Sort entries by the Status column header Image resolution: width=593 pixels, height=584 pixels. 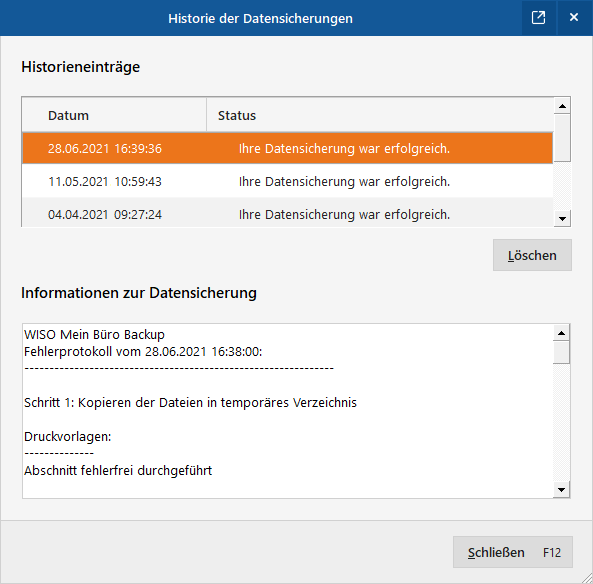pos(380,115)
